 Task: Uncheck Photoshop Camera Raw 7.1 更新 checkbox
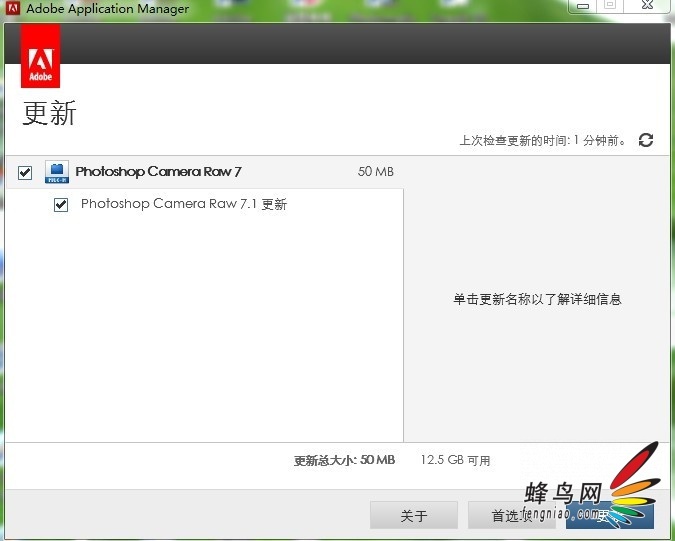(x=61, y=204)
